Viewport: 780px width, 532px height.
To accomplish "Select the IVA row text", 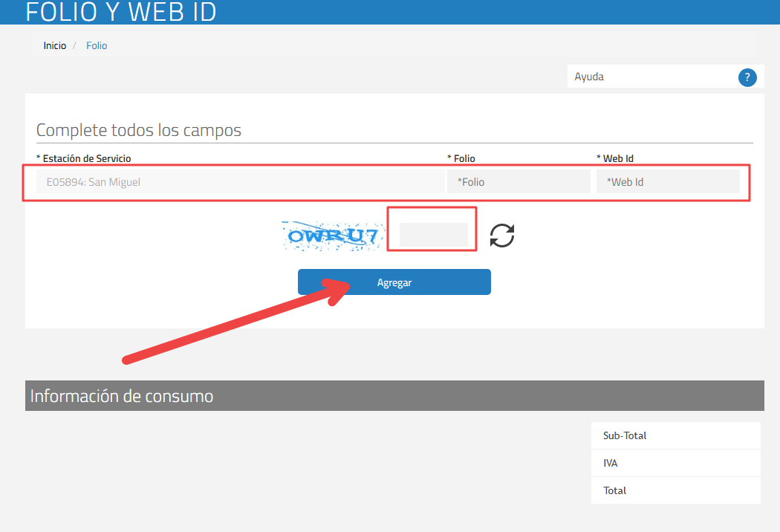I will pyautogui.click(x=611, y=464).
